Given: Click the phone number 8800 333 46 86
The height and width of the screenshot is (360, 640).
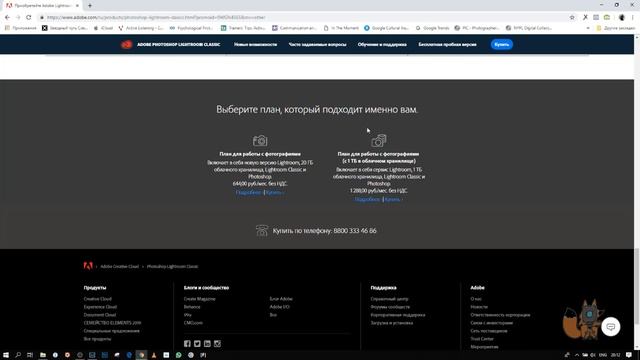Looking at the screenshot, I should [x=355, y=231].
